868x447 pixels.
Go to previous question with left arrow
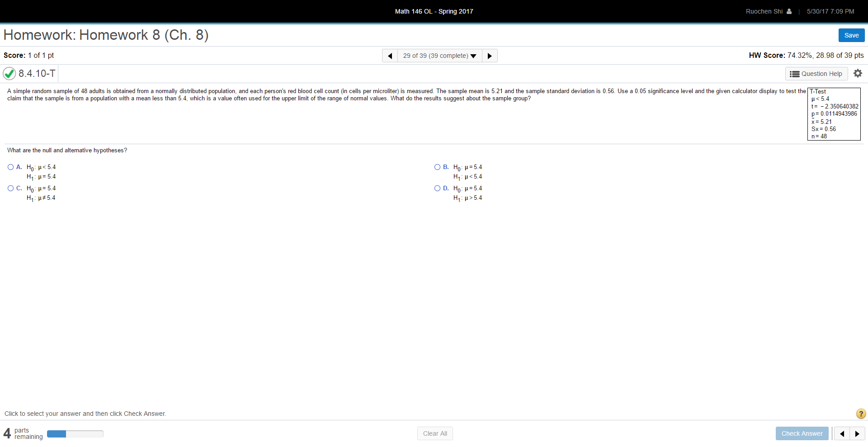tap(390, 55)
